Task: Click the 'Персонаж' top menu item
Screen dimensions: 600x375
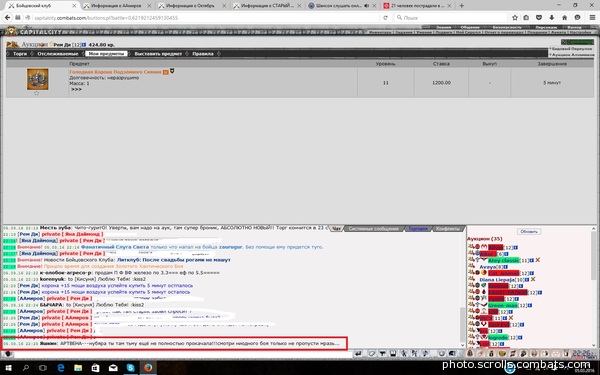Action: click(x=546, y=28)
